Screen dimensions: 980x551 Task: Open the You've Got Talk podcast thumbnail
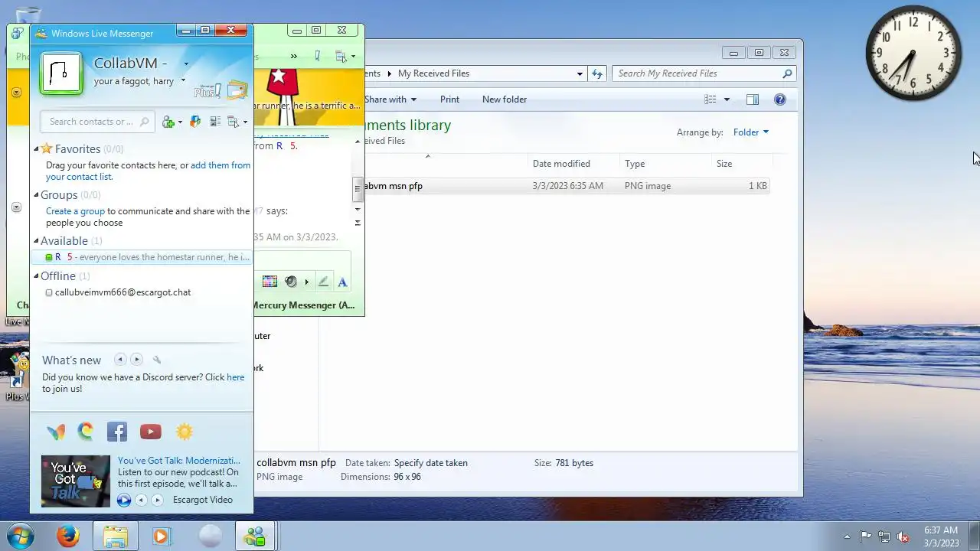(76, 481)
